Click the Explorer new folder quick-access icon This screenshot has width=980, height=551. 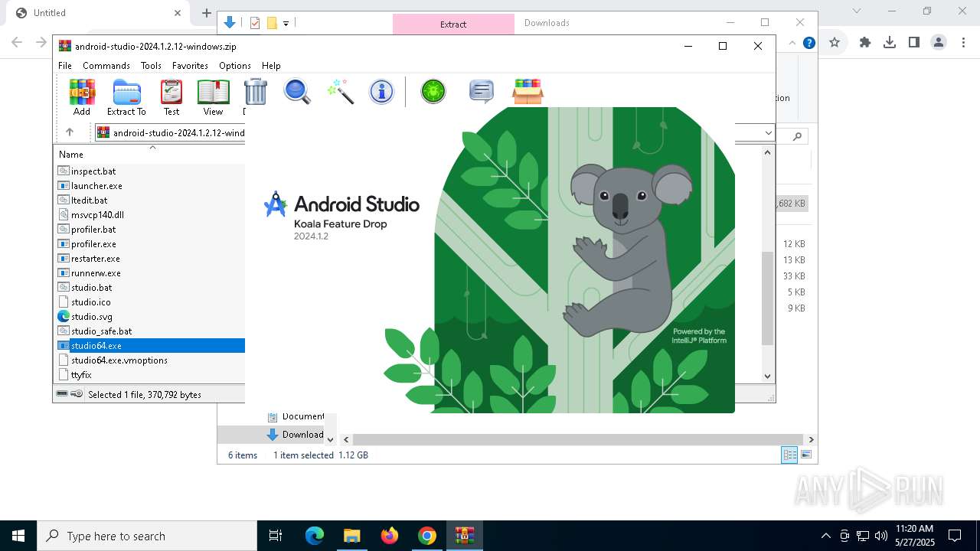[272, 23]
